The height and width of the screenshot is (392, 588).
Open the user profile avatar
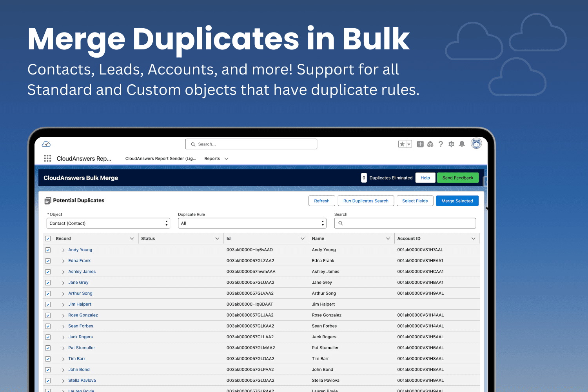pyautogui.click(x=476, y=144)
